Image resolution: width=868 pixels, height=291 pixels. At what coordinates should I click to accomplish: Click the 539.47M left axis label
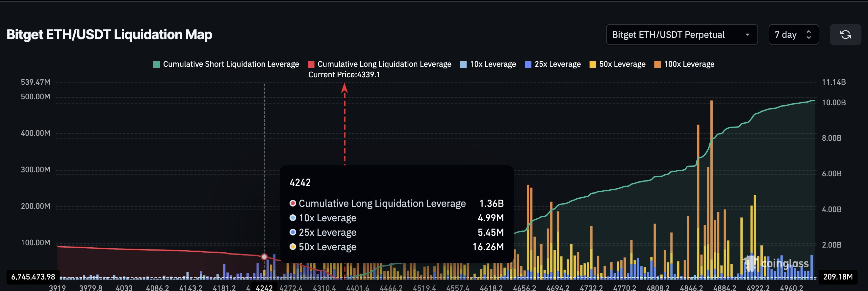[x=36, y=82]
